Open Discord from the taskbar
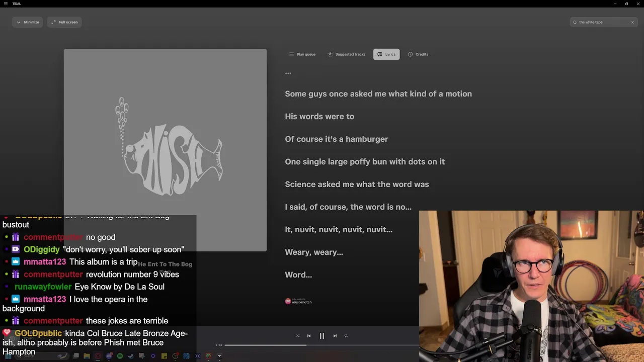Screen dimensions: 644x362 (x=109, y=356)
